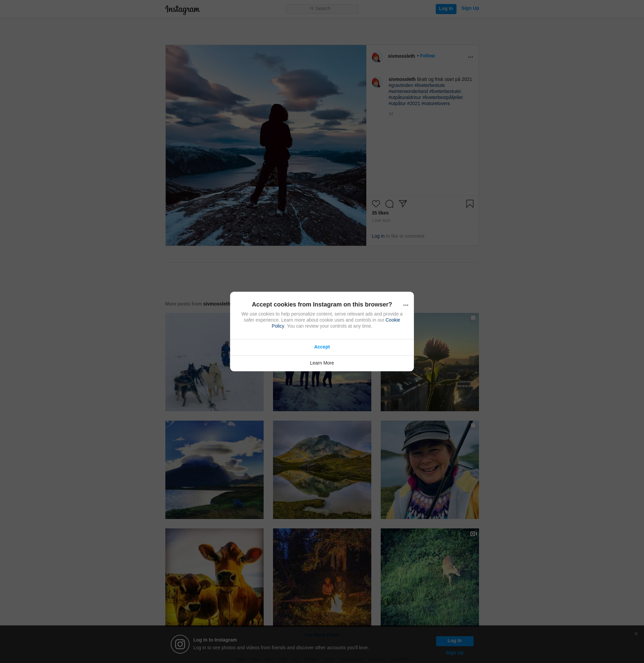Viewport: 644px width, 663px height.
Task: Open the Cookie Policy link
Action: (392, 320)
